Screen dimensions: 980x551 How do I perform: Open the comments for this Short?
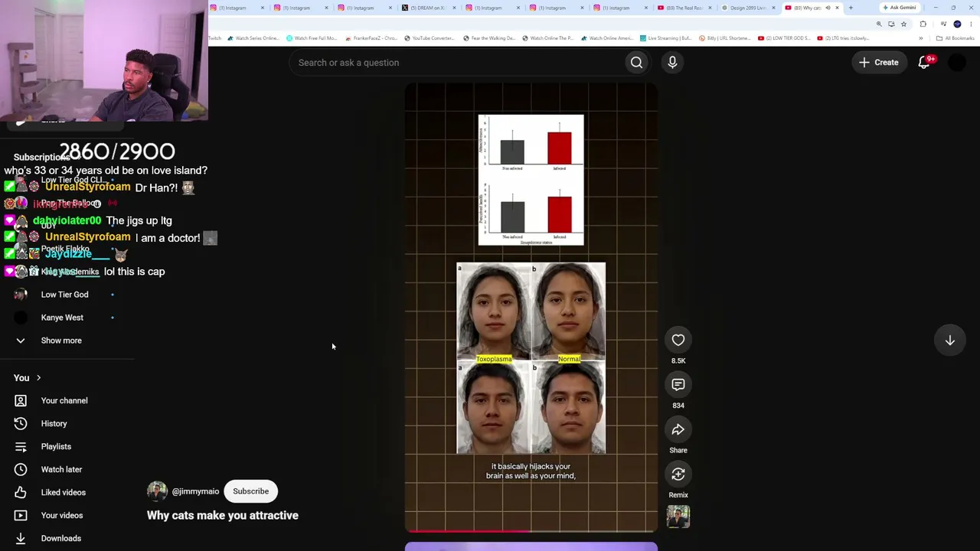(x=678, y=385)
